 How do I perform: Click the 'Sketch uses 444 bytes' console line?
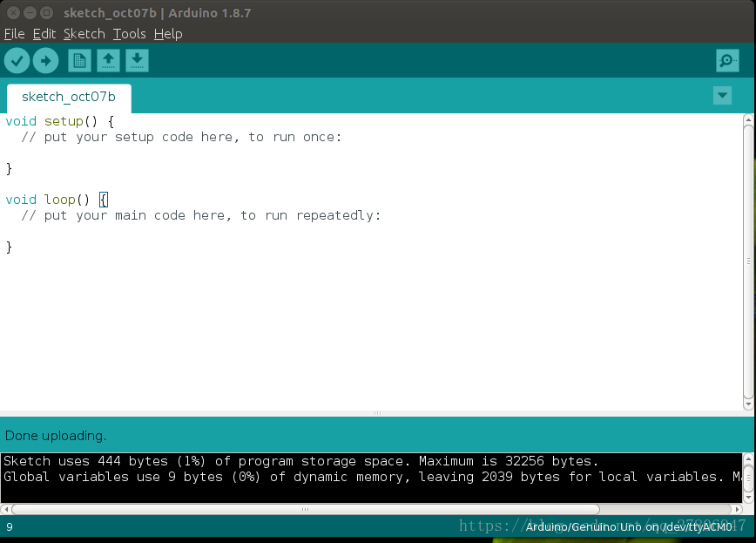pyautogui.click(x=300, y=461)
